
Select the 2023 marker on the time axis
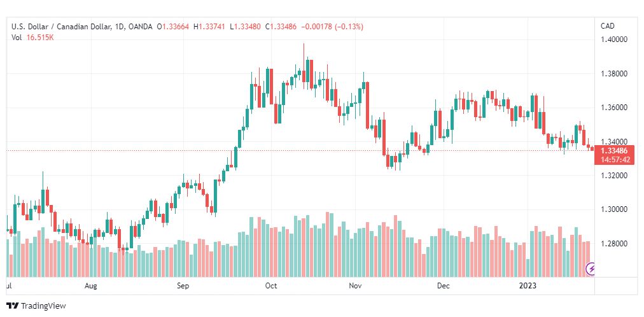click(x=528, y=286)
